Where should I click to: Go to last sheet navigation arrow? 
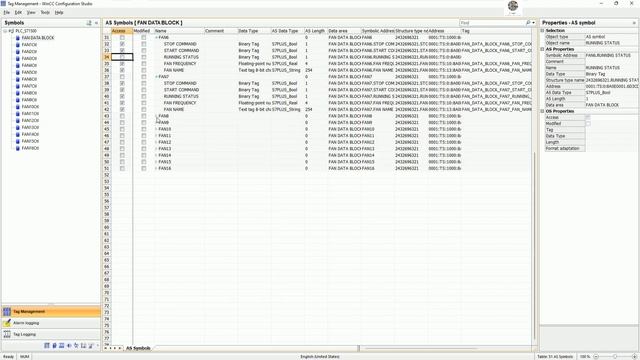point(120,348)
